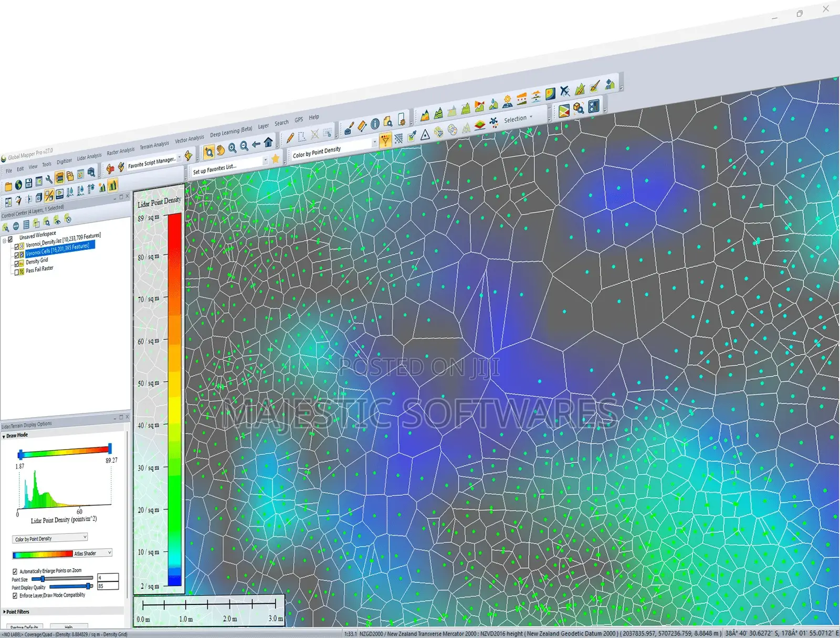This screenshot has height=638, width=840.
Task: Open the Deep Learning (Beta) menu
Action: pyautogui.click(x=231, y=131)
